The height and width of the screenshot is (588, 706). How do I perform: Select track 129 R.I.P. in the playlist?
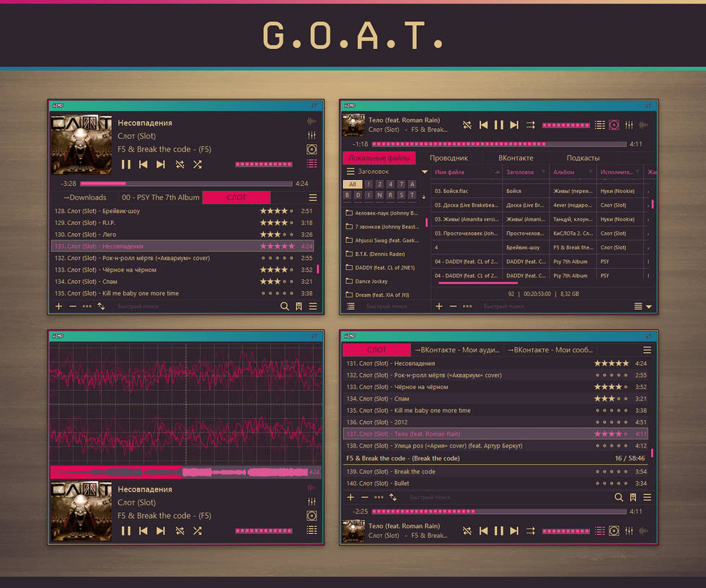182,223
